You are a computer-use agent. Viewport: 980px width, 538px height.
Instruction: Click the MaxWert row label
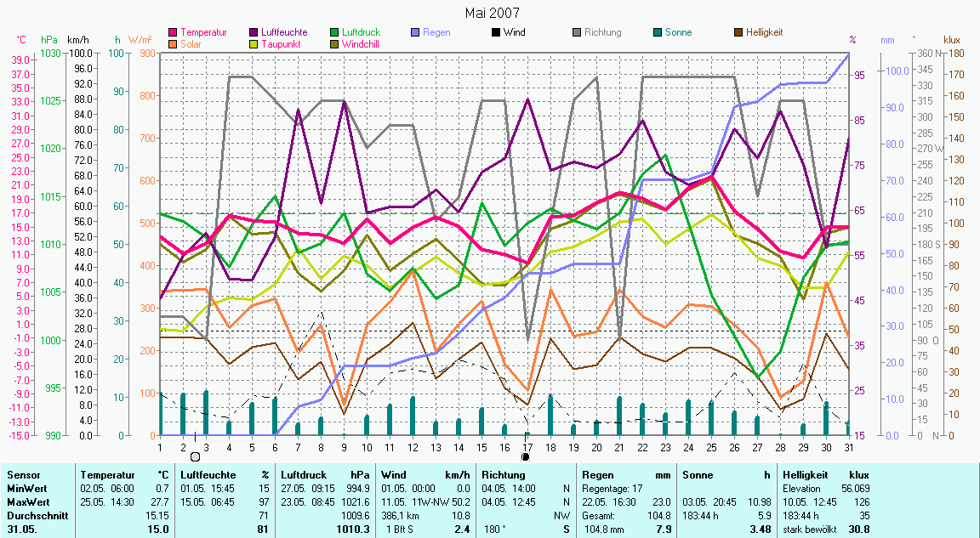[x=26, y=502]
